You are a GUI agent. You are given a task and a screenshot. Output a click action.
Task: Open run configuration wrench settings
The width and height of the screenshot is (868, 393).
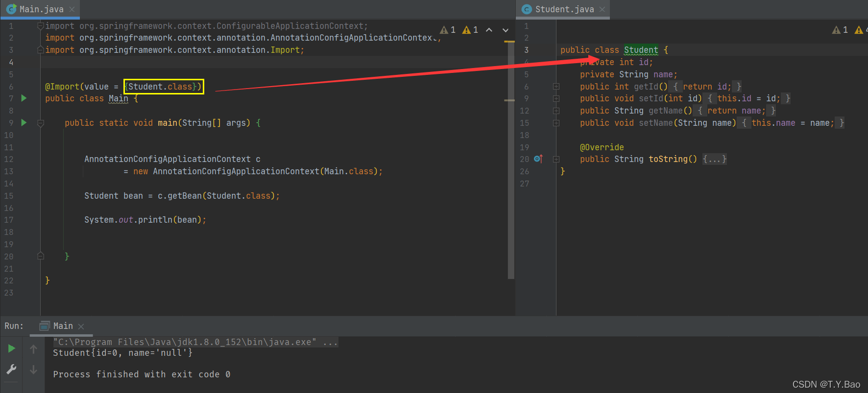(11, 370)
